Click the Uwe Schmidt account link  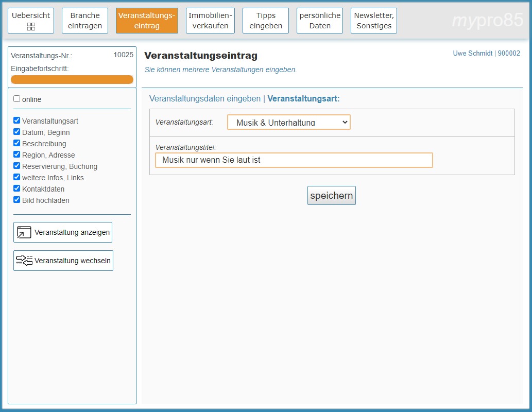[472, 53]
